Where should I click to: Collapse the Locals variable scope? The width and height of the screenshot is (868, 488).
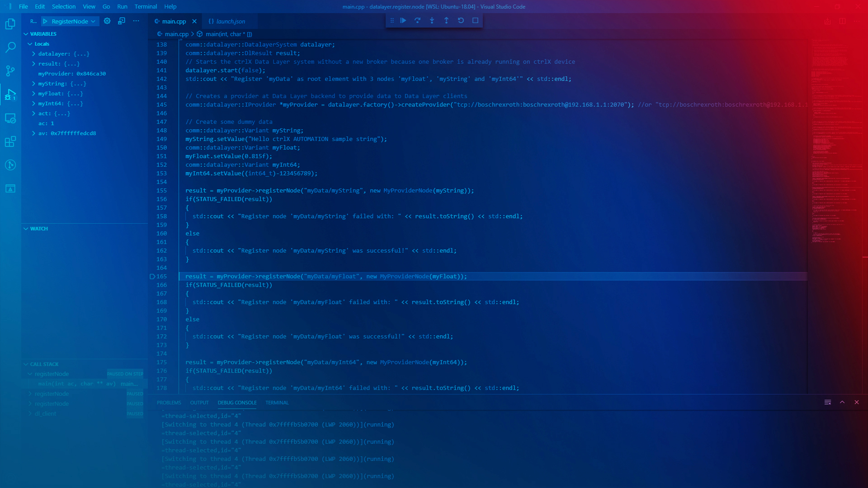[30, 44]
